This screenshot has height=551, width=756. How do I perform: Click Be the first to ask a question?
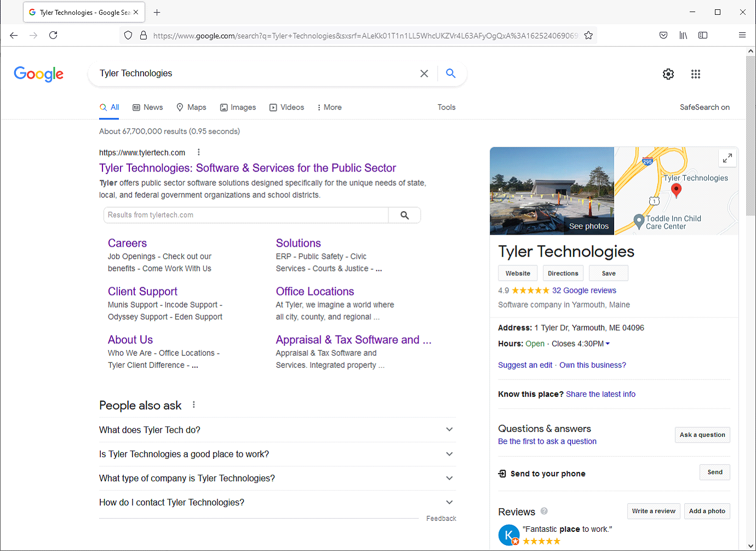[547, 441]
